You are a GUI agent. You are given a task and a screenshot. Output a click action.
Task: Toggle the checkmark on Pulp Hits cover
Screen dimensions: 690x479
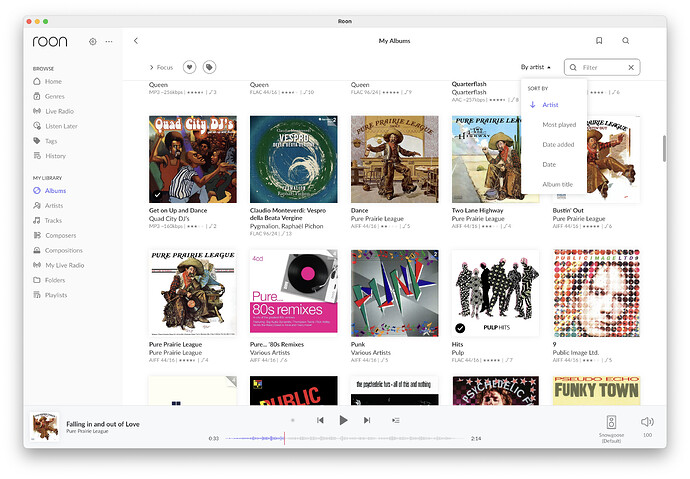tap(460, 328)
